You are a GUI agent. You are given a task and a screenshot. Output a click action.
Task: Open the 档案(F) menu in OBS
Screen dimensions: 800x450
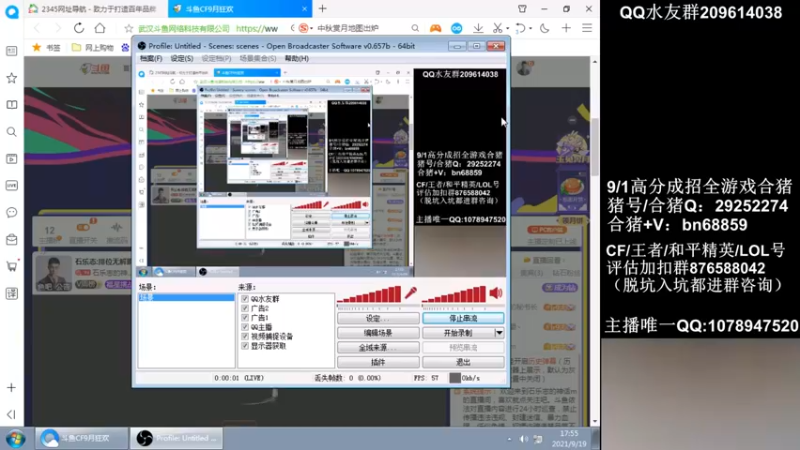(x=151, y=58)
